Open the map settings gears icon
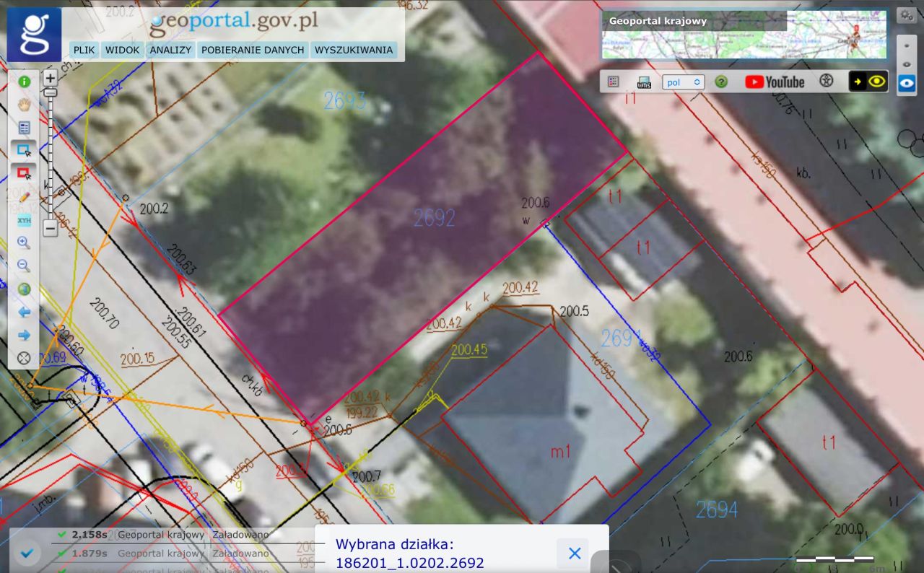 coord(906,14)
